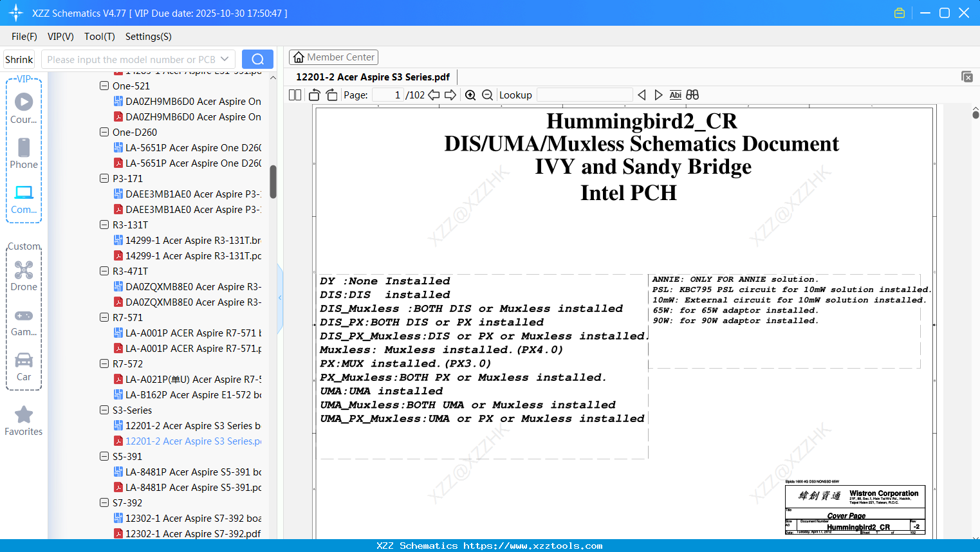Click the document view vertical scrollbar thumb
The image size is (980, 552).
coord(975,115)
